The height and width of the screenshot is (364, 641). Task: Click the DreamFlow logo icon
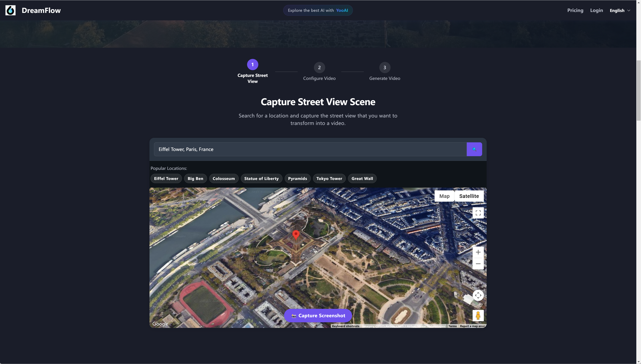coord(10,10)
